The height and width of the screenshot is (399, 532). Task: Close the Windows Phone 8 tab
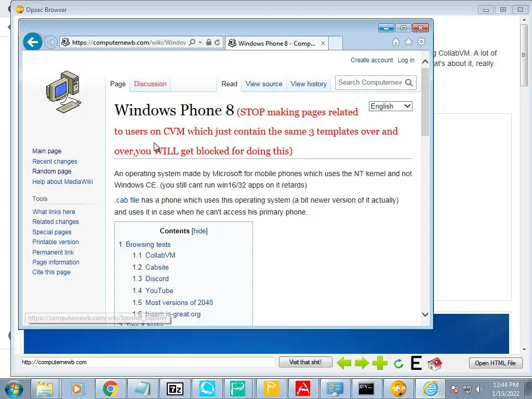click(323, 43)
